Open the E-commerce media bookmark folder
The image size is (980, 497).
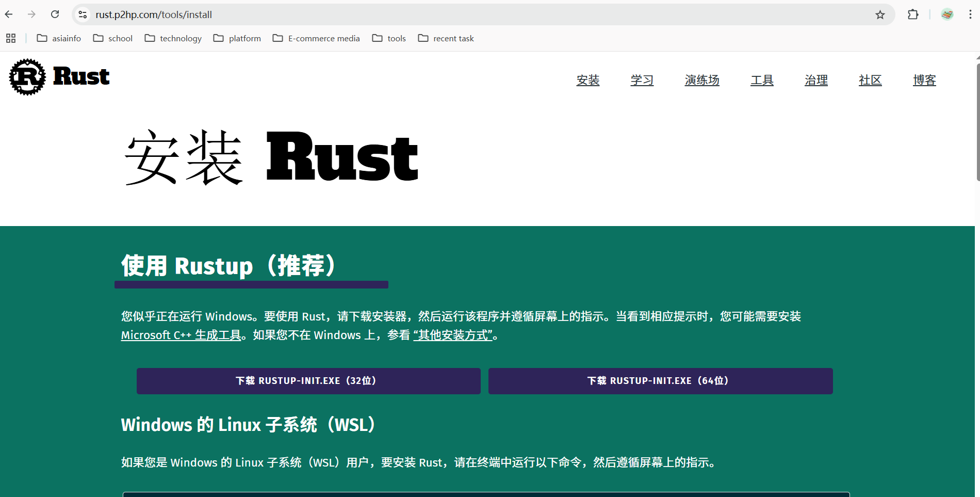(316, 38)
